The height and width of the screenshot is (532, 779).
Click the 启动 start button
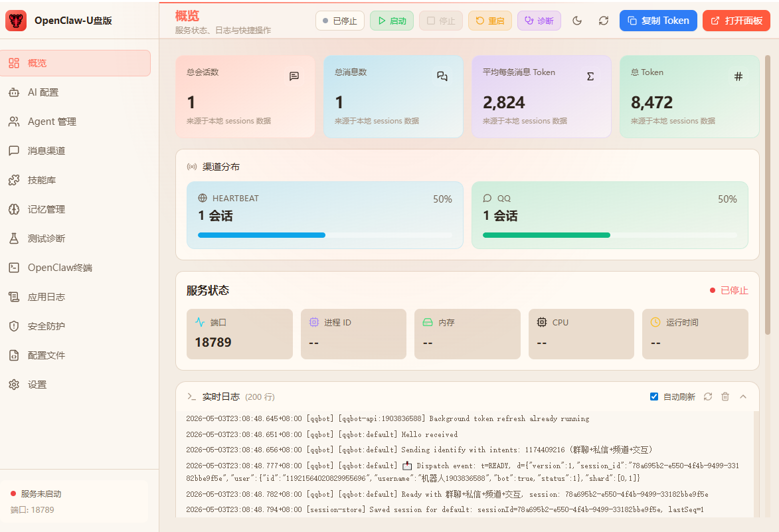click(x=392, y=21)
